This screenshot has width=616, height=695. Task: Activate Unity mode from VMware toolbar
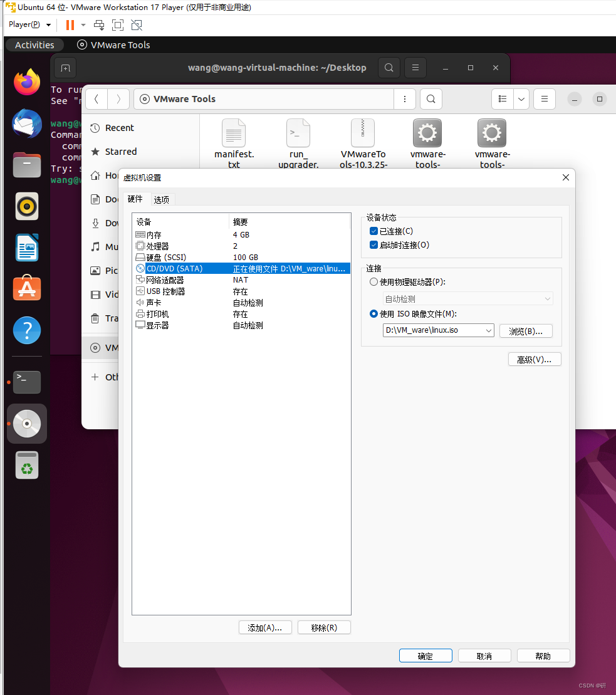(137, 25)
